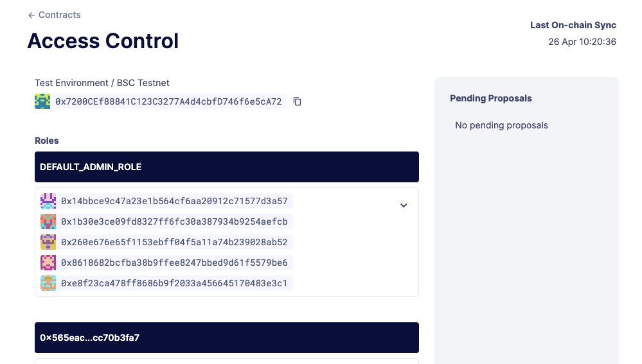Click the avatar beside address 0x1b30e3ce09fd8327ff6fc30a387934b9254aefcb
This screenshot has width=642, height=364.
tap(48, 221)
